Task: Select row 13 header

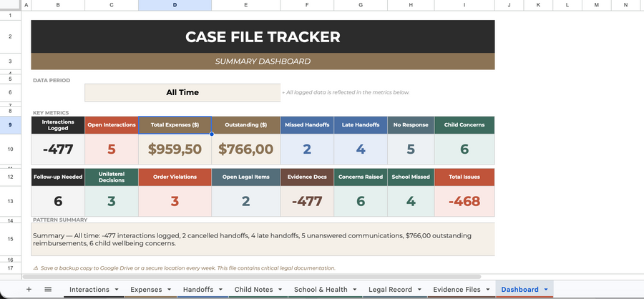Action: click(10, 201)
